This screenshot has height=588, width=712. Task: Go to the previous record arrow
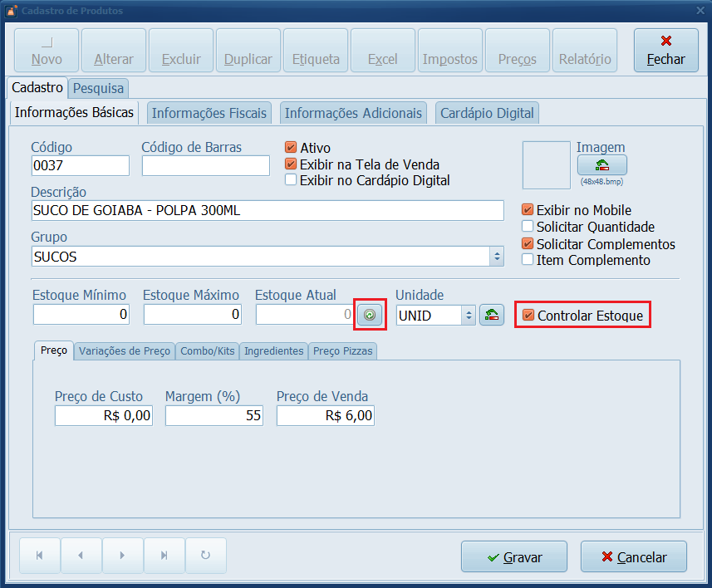pos(81,556)
